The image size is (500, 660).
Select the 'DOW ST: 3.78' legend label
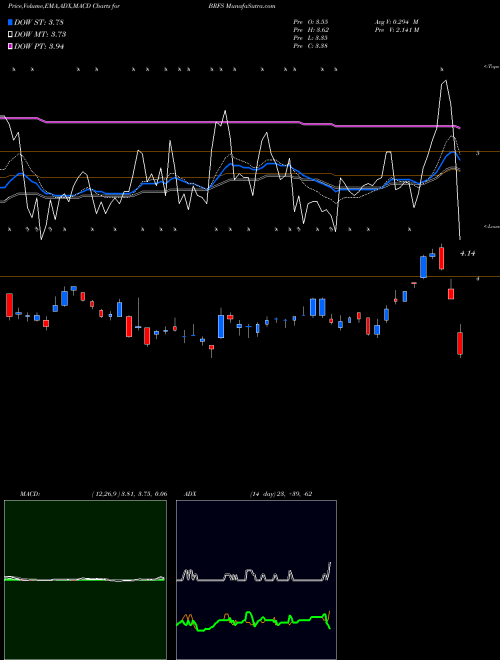tap(39, 22)
